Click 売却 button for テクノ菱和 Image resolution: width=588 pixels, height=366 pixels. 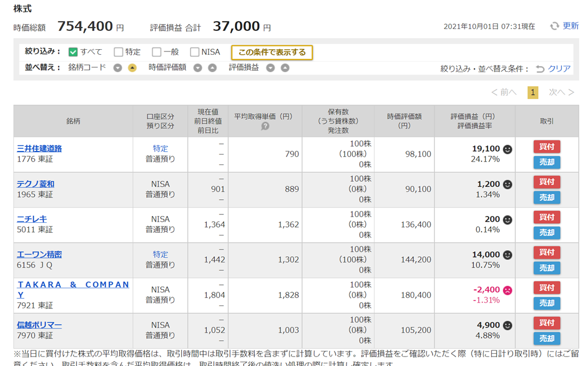pos(547,198)
